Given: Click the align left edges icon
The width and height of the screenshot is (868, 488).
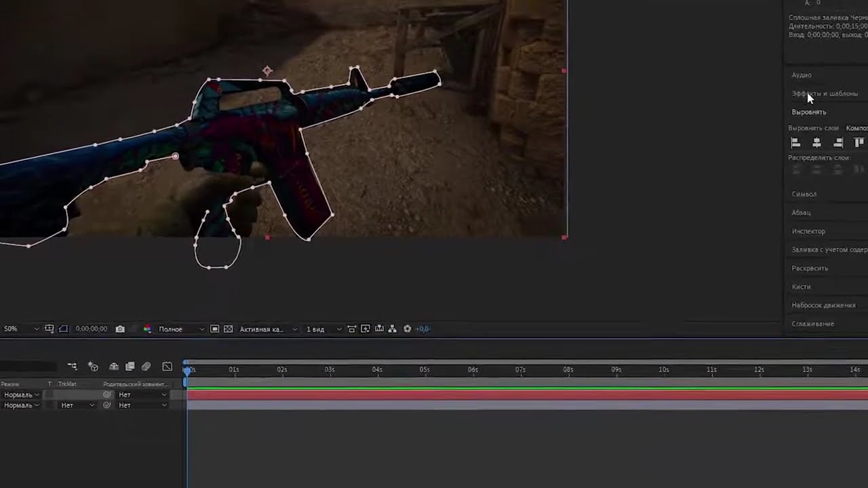Looking at the screenshot, I should coord(795,142).
